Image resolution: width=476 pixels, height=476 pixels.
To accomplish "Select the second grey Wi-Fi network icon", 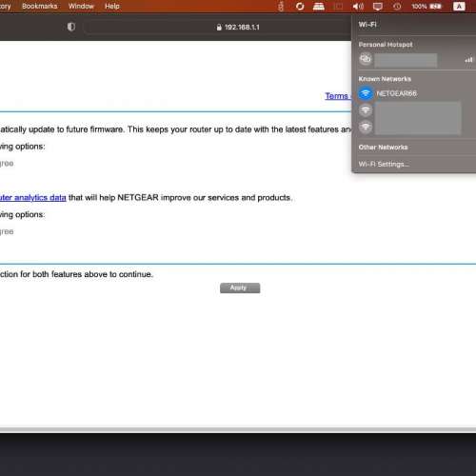I will click(366, 110).
